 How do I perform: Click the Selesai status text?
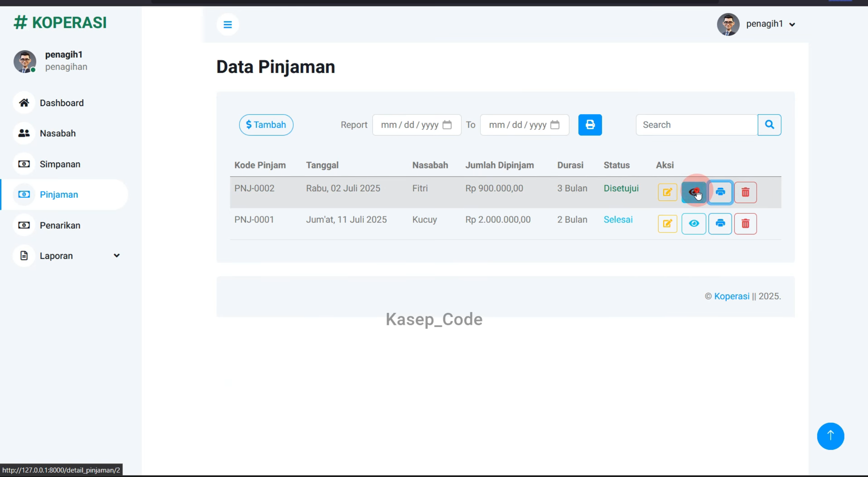pyautogui.click(x=618, y=219)
